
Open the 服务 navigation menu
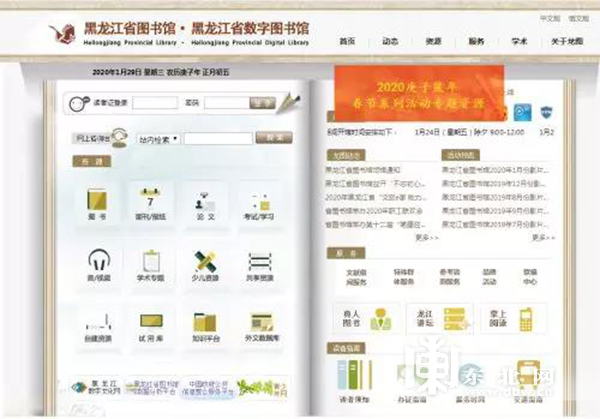[476, 41]
